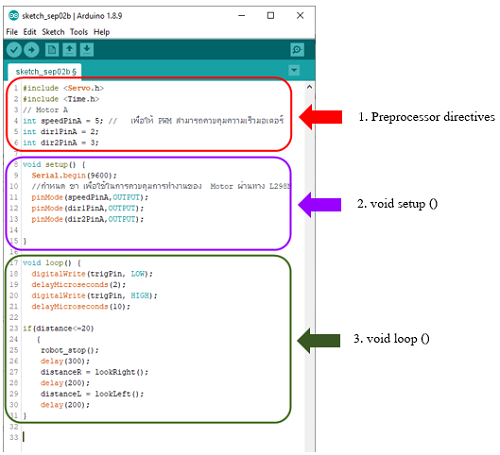Open the File menu
The width and height of the screenshot is (500, 455).
click(x=12, y=32)
